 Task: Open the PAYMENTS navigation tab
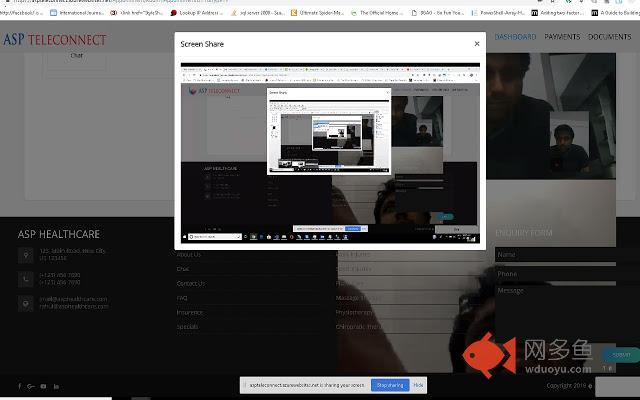(562, 37)
